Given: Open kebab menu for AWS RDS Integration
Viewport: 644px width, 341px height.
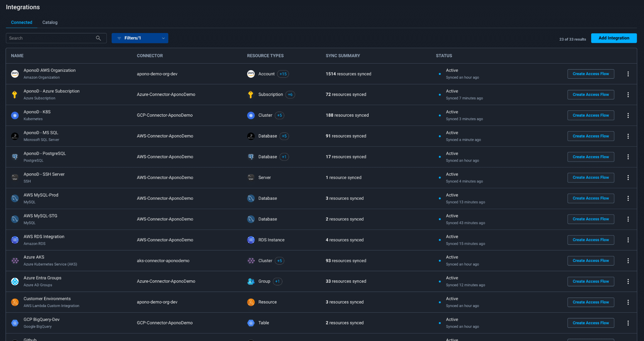Looking at the screenshot, I should [628, 240].
